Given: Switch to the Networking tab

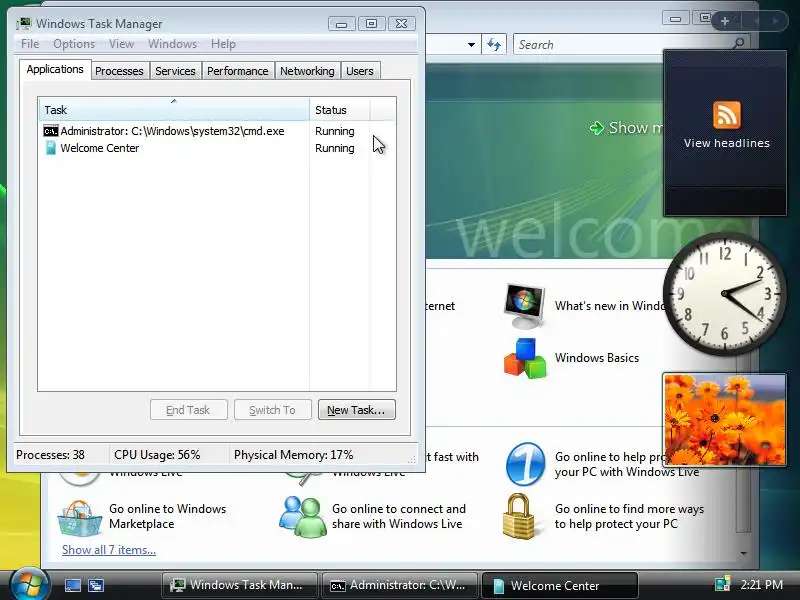Looking at the screenshot, I should click(307, 71).
